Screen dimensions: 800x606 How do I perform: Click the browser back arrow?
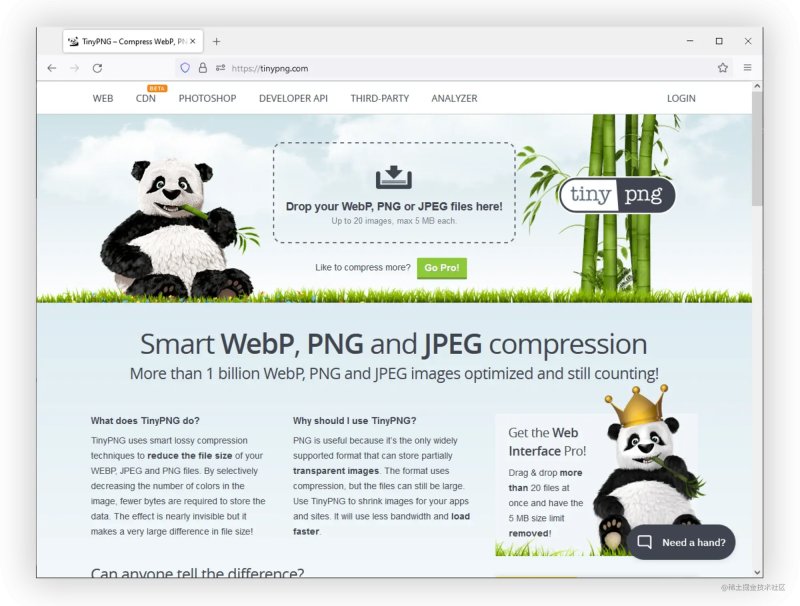pyautogui.click(x=52, y=68)
